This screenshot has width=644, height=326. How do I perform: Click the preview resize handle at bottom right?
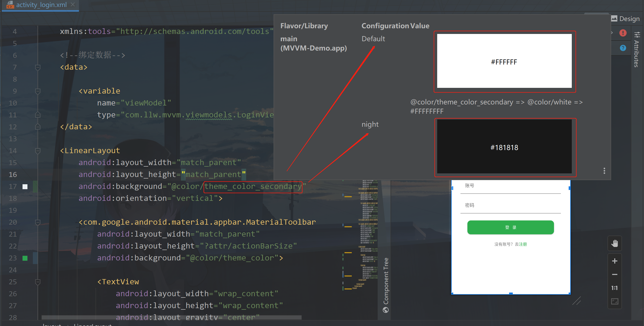[x=576, y=301]
